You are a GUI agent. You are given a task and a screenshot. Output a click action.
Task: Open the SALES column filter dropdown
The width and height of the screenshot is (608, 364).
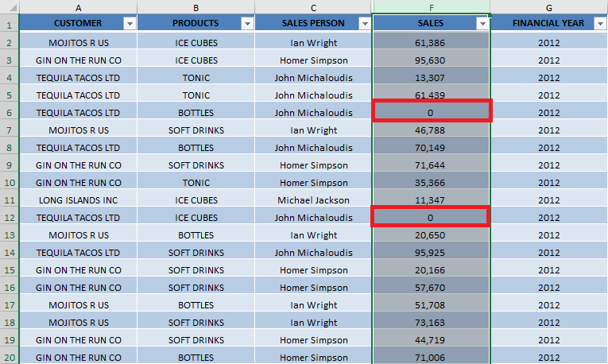482,24
